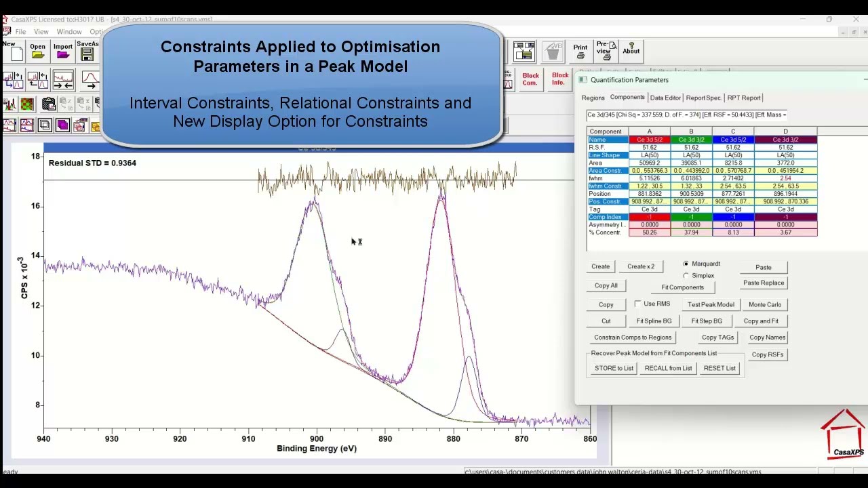Click the tiled spectra icon with blue bar

coord(9,125)
